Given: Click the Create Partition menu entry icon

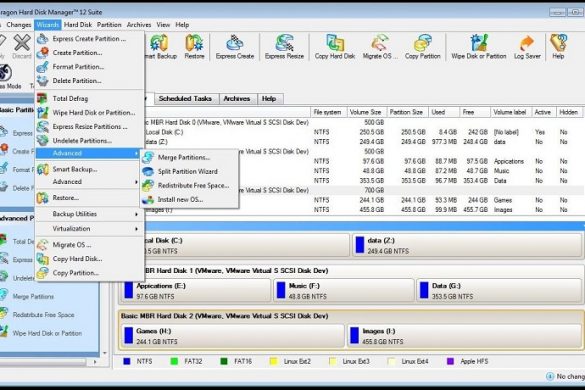Looking at the screenshot, I should 43,53.
